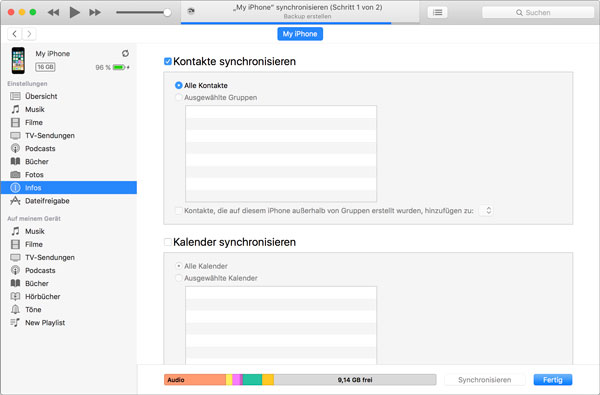Open the group dropdown next to hinzufügen zu

tap(486, 211)
